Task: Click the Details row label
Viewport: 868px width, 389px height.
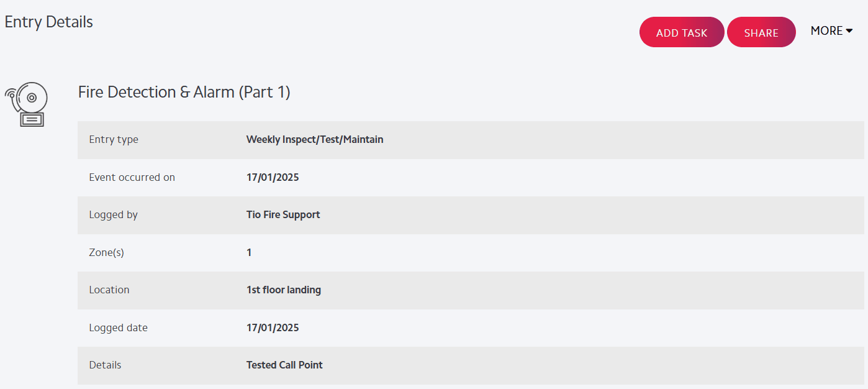Action: click(x=105, y=365)
